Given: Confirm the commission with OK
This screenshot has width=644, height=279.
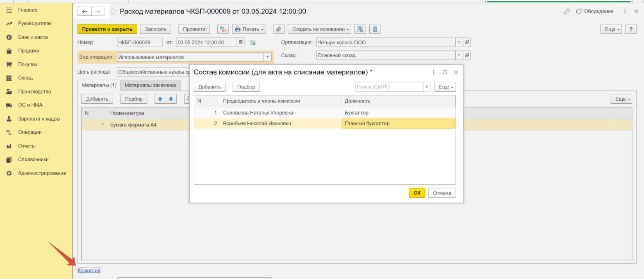Looking at the screenshot, I should point(417,193).
